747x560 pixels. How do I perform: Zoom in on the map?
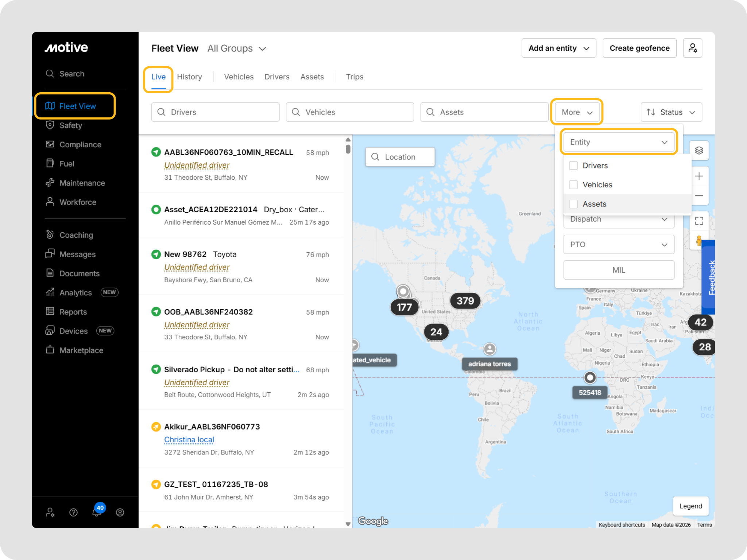pyautogui.click(x=698, y=176)
